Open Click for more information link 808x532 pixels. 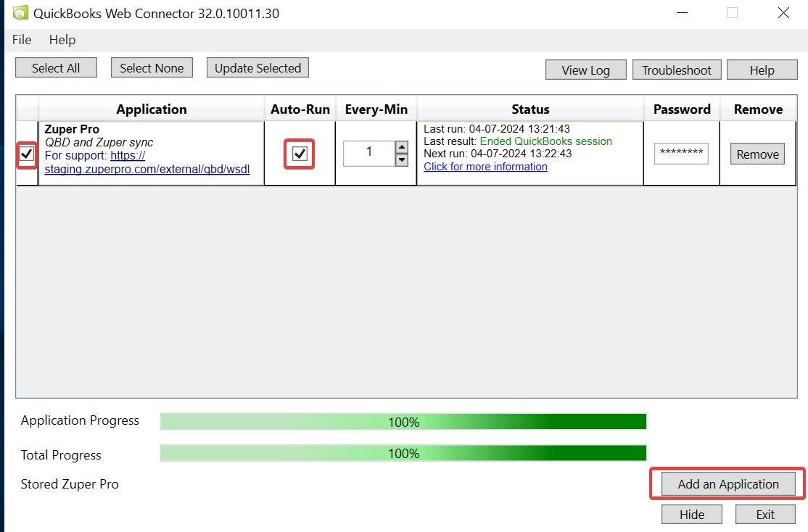485,167
